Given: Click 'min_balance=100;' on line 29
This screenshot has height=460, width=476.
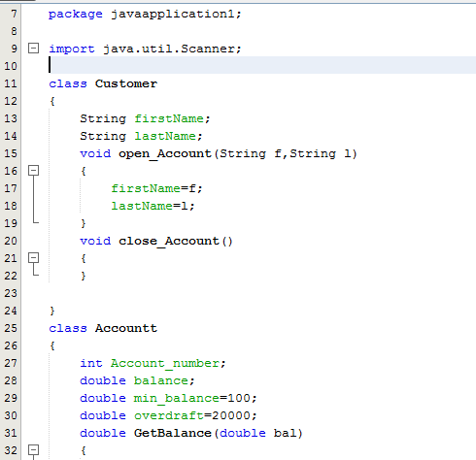Looking at the screenshot, I should coord(195,399).
